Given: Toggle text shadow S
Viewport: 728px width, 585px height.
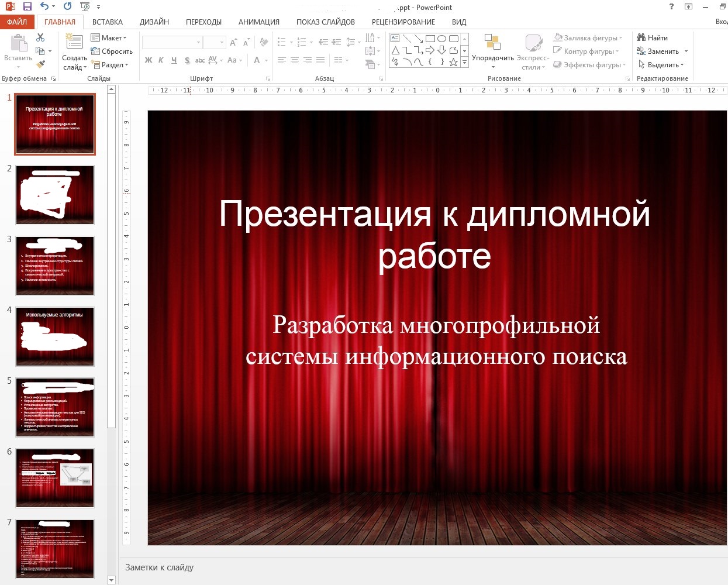Looking at the screenshot, I should point(187,60).
